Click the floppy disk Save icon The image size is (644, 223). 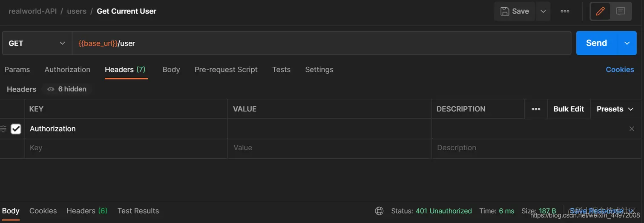(x=505, y=11)
